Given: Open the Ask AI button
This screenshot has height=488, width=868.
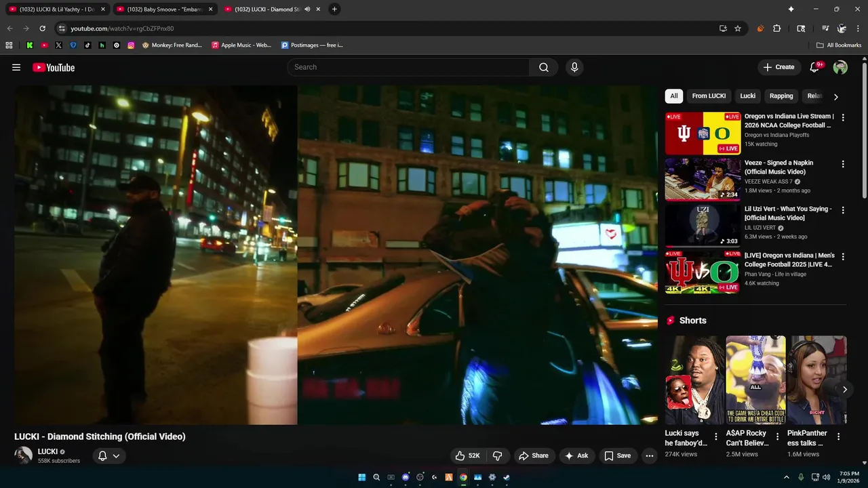Looking at the screenshot, I should 576,455.
